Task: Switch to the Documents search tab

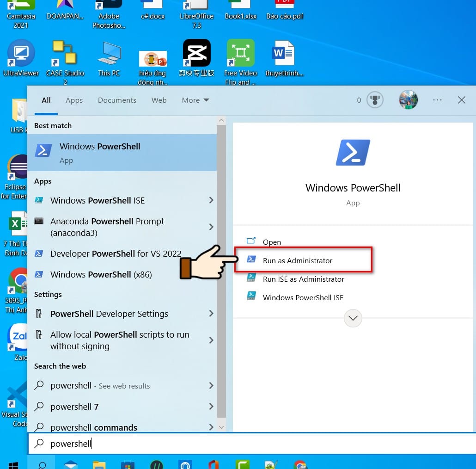Action: 117,100
